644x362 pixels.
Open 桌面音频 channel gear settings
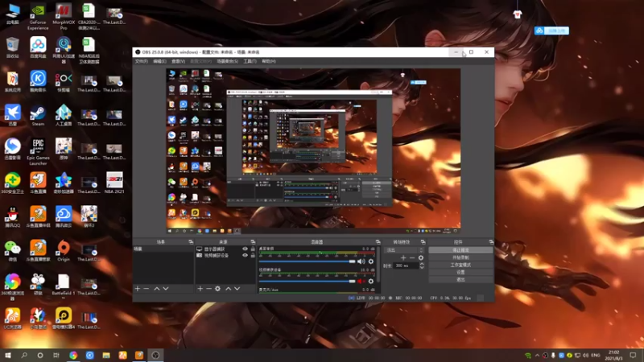click(x=371, y=261)
